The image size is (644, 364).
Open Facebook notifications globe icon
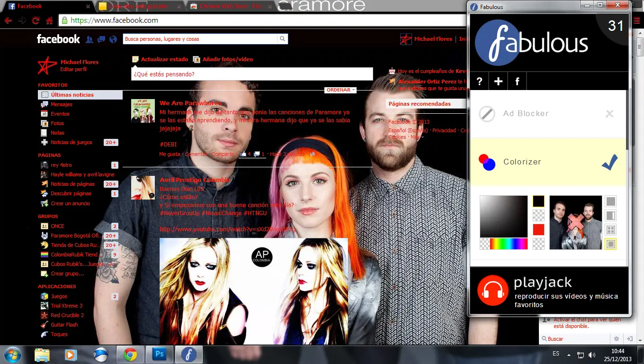coord(113,39)
